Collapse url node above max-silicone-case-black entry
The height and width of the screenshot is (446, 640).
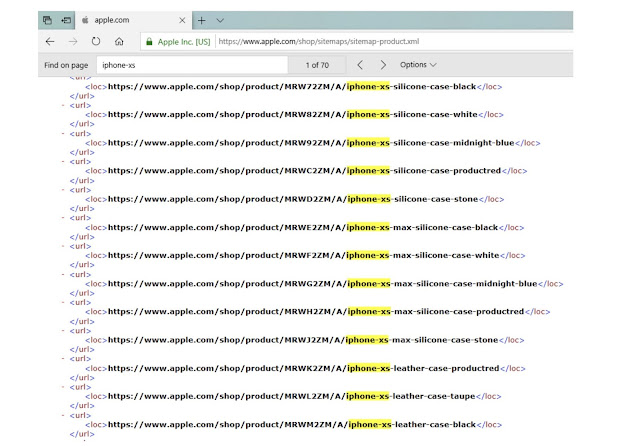[63, 218]
